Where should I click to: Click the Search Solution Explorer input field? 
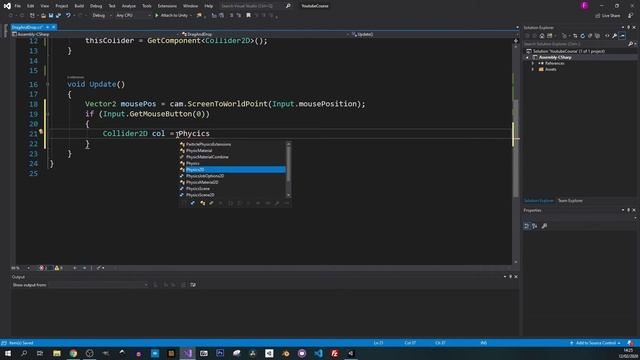[576, 44]
